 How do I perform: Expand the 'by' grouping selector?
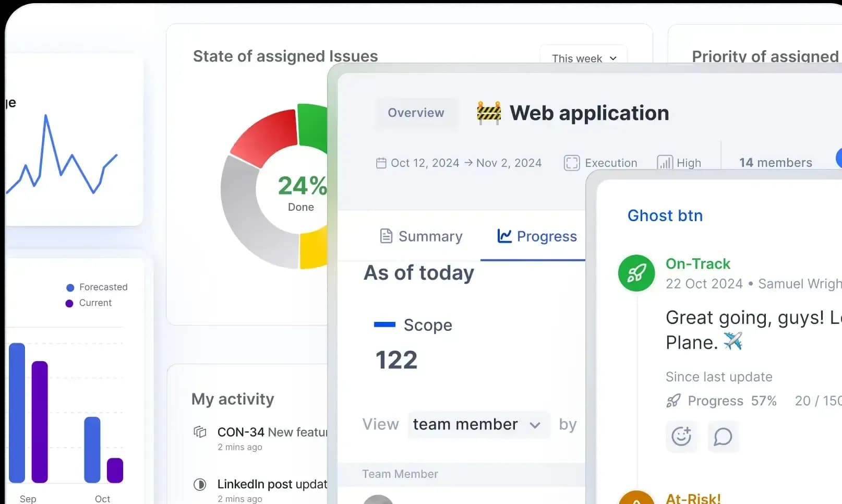point(568,424)
